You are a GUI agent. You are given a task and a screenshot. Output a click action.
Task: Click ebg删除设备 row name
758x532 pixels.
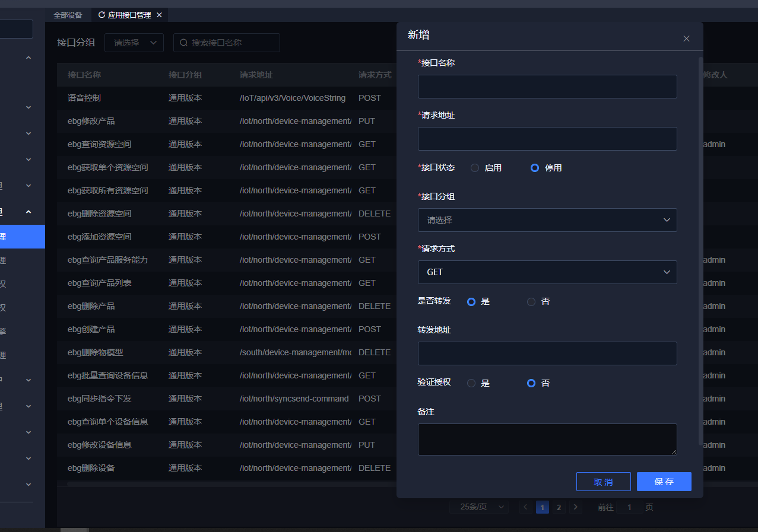tap(91, 468)
